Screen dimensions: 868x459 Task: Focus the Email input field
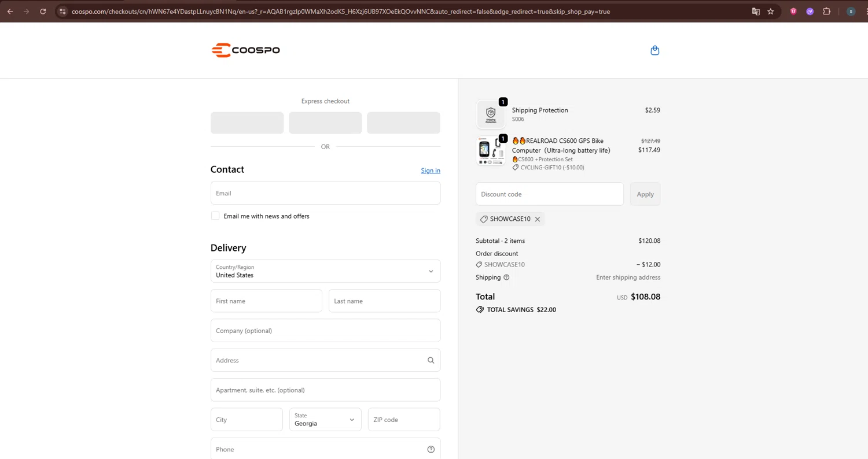[325, 193]
